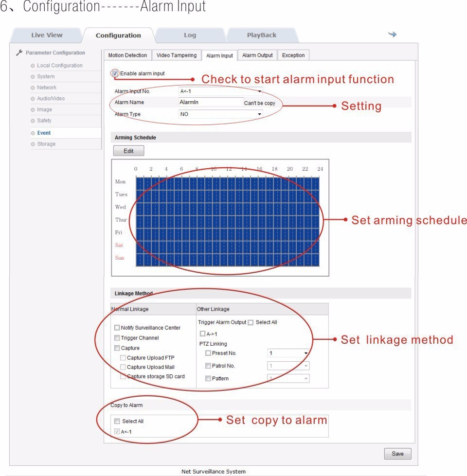Select Local Configuration in sidebar
The height and width of the screenshot is (476, 467).
pos(59,66)
